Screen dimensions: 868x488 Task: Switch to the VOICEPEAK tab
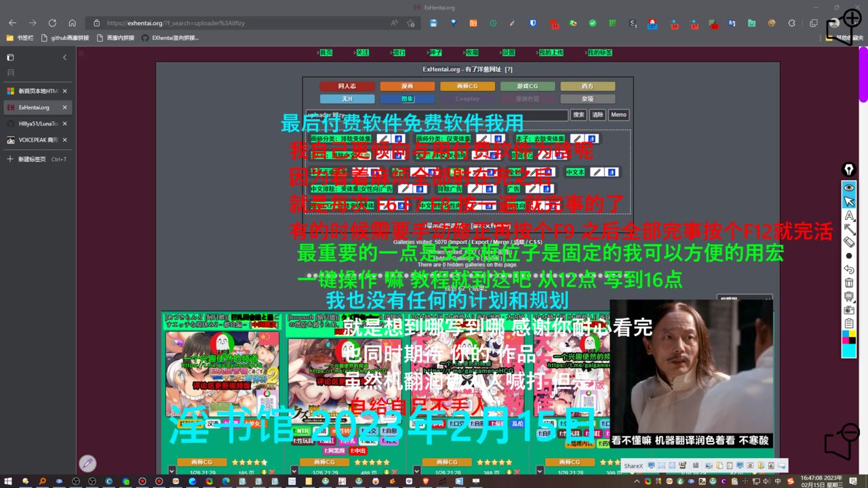(x=38, y=140)
